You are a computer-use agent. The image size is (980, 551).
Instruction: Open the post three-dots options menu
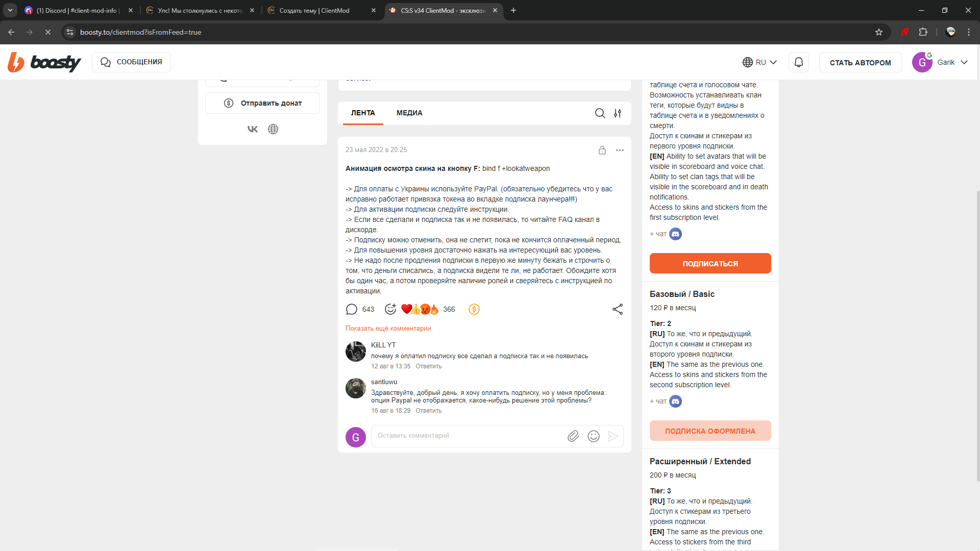coord(620,150)
